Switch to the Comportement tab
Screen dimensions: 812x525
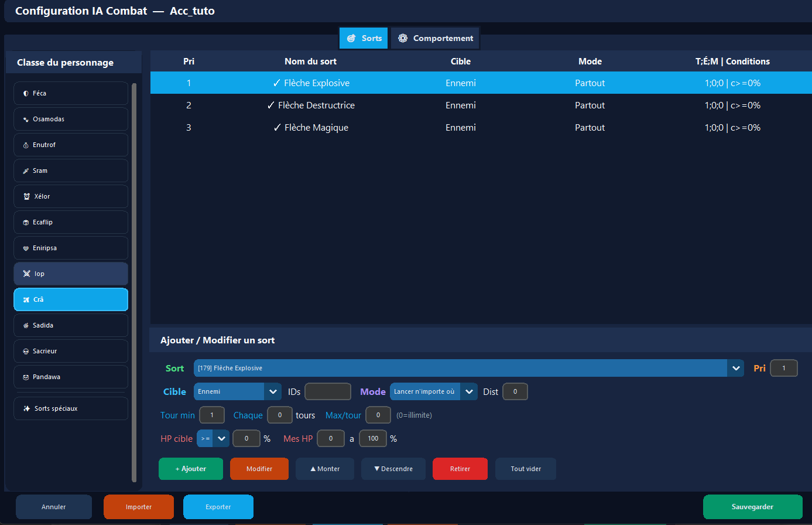[435, 37]
